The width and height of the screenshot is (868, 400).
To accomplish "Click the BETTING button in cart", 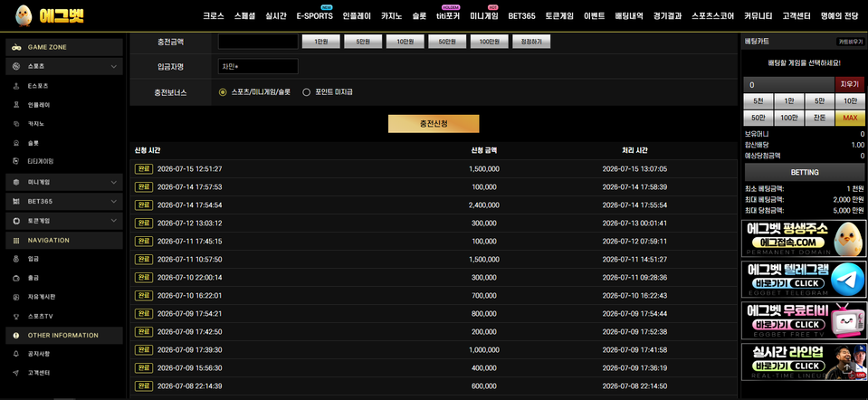I will pos(805,173).
